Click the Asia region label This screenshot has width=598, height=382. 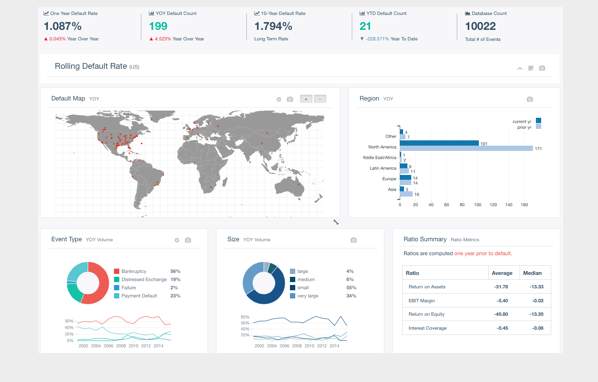click(x=392, y=189)
